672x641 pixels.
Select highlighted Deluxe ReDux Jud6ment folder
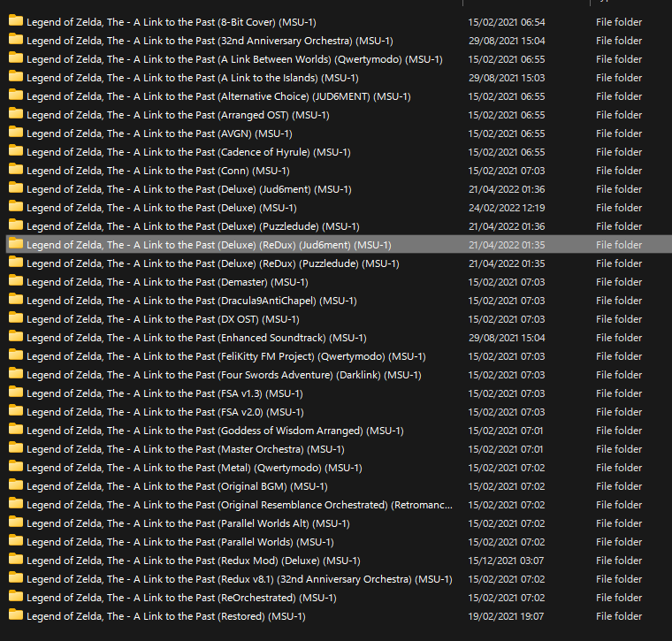[209, 245]
